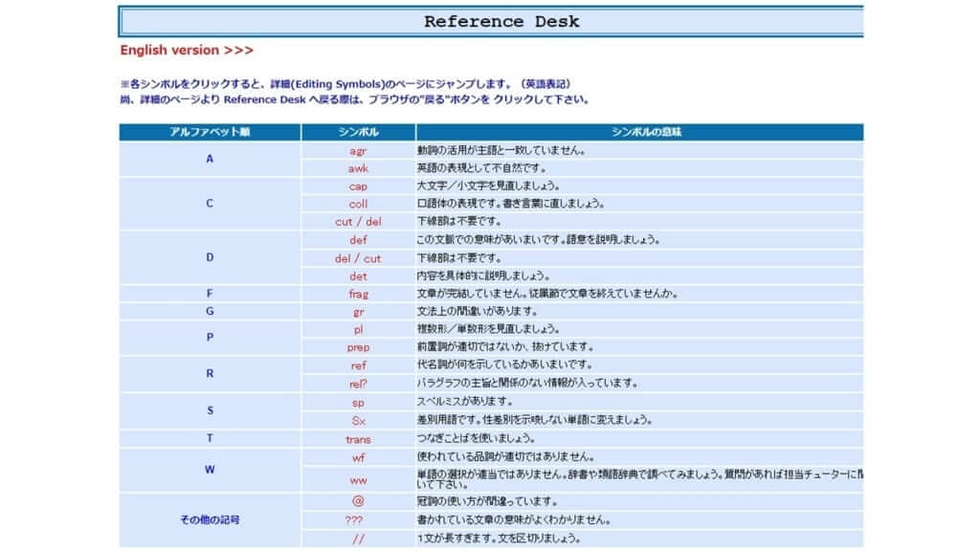Click the ref symbol link
The width and height of the screenshot is (980, 551).
click(358, 365)
